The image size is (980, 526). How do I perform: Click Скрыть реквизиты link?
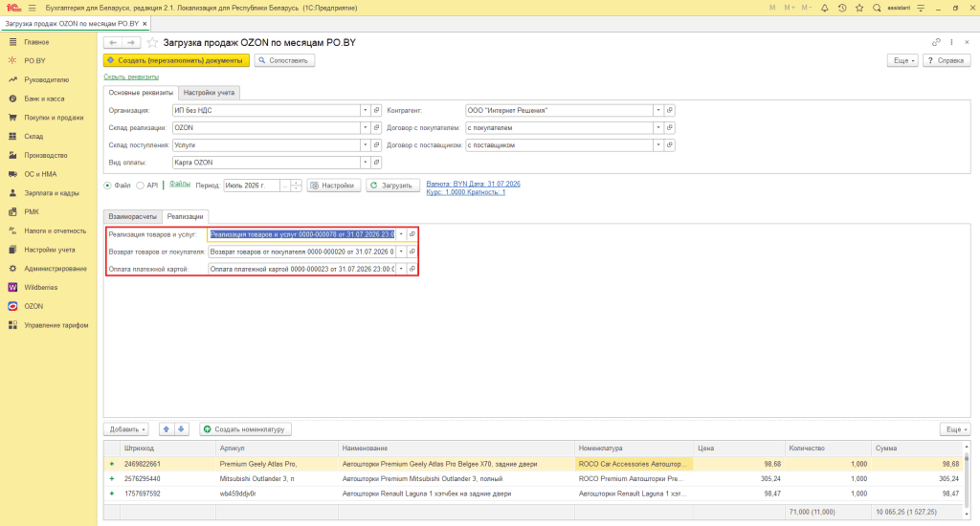click(131, 77)
